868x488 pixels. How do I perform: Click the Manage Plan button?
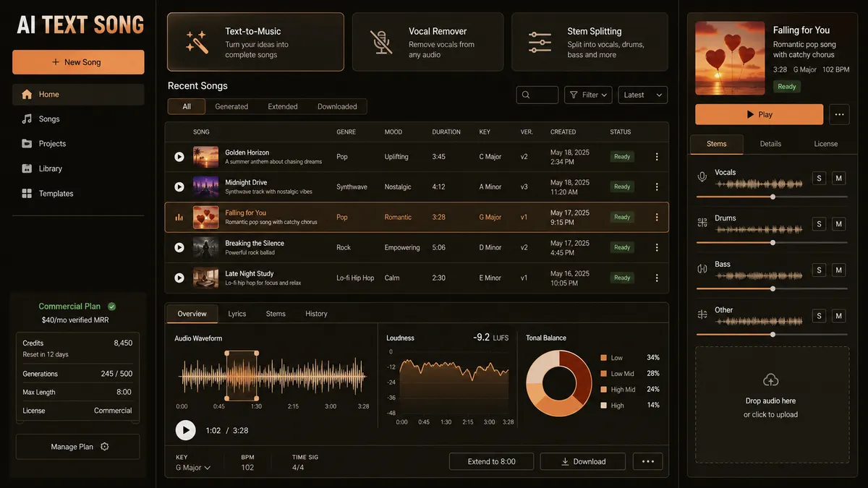pyautogui.click(x=78, y=447)
